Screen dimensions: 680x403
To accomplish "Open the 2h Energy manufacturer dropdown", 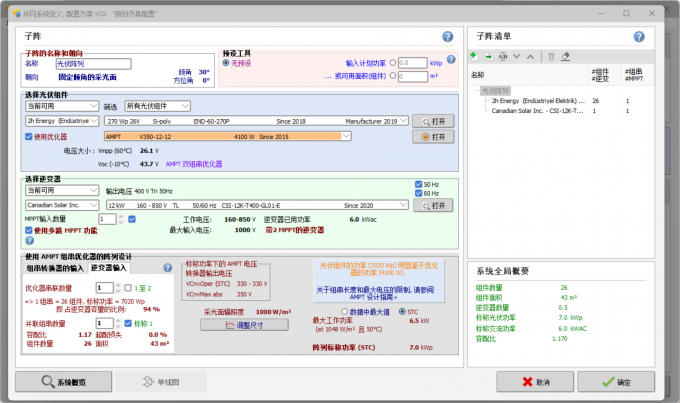I will pos(62,121).
